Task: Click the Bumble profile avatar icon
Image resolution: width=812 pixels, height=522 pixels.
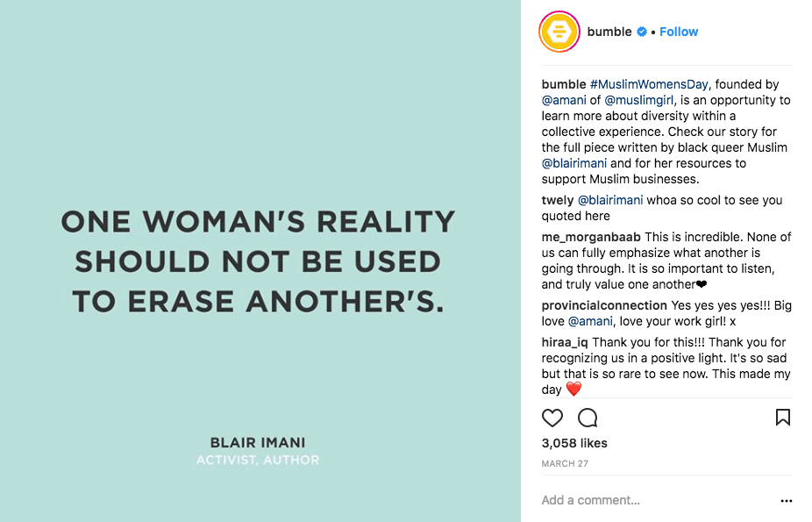Action: tap(559, 32)
